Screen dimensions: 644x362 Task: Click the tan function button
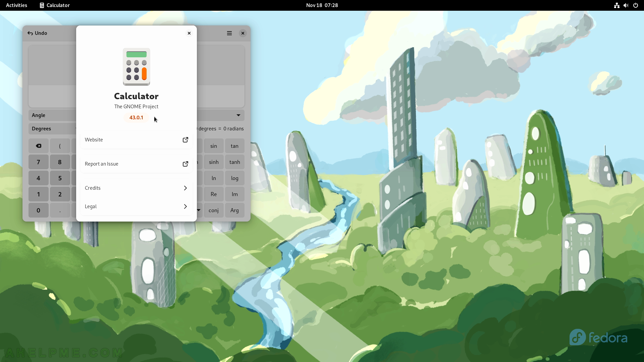pos(235,146)
